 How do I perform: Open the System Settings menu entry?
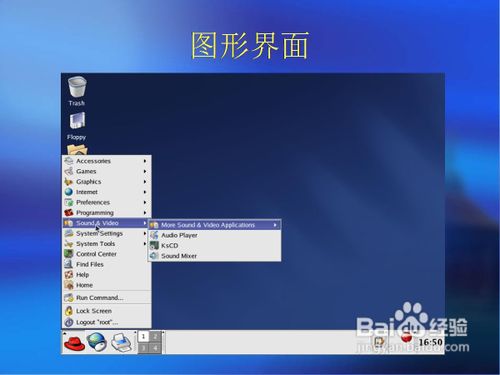(x=106, y=233)
